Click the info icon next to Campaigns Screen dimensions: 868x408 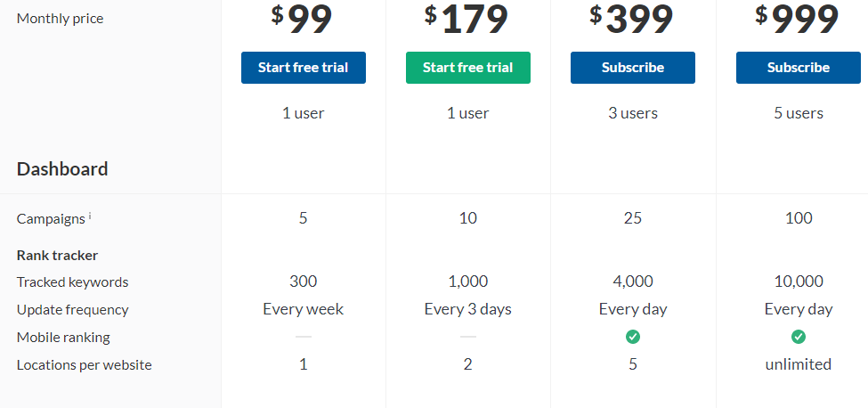tap(90, 216)
